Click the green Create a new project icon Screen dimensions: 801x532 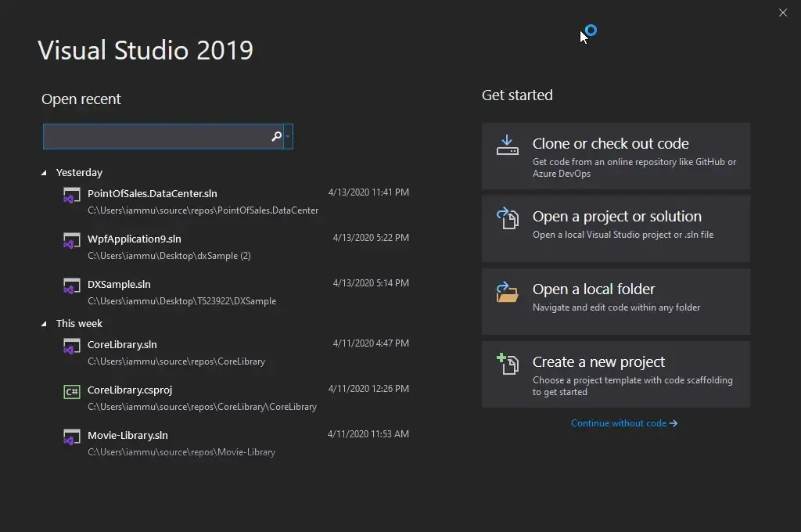(x=507, y=364)
